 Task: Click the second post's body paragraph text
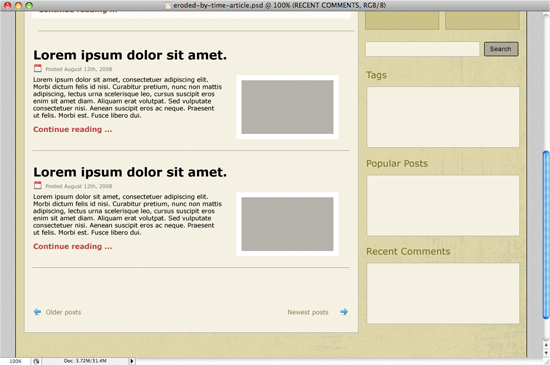[x=127, y=215]
